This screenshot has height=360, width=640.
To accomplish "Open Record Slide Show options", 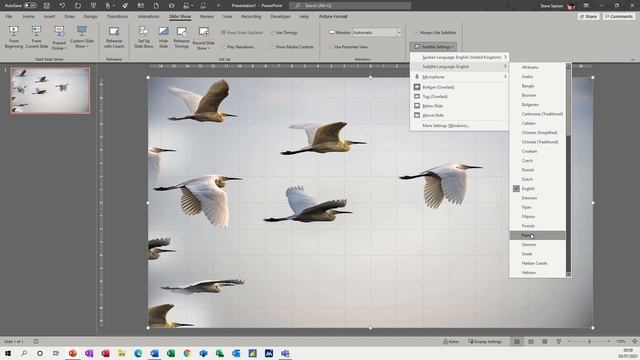I will [x=203, y=38].
